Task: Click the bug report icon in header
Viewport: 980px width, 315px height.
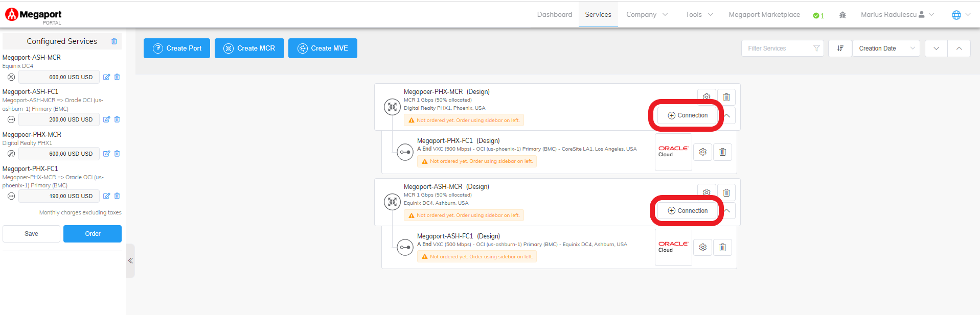Action: [842, 15]
